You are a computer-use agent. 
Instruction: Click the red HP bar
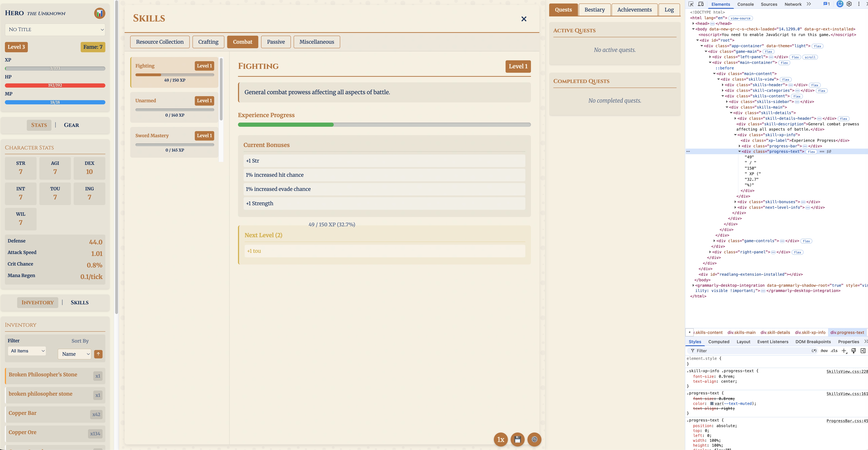tap(55, 85)
